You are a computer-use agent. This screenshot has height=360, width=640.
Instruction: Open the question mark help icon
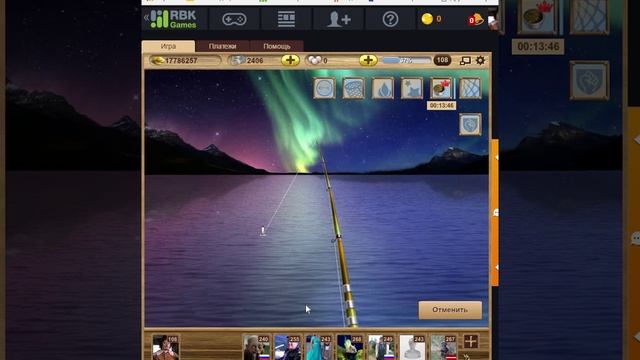click(390, 19)
